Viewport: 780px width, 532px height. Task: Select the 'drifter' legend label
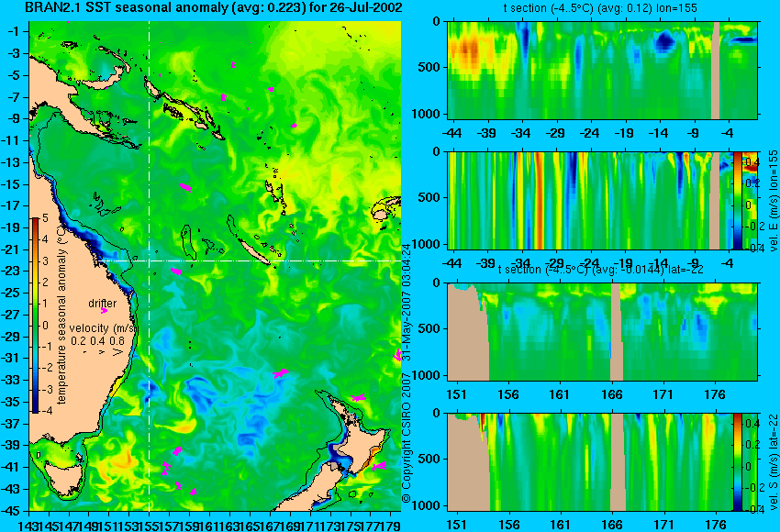tap(103, 304)
